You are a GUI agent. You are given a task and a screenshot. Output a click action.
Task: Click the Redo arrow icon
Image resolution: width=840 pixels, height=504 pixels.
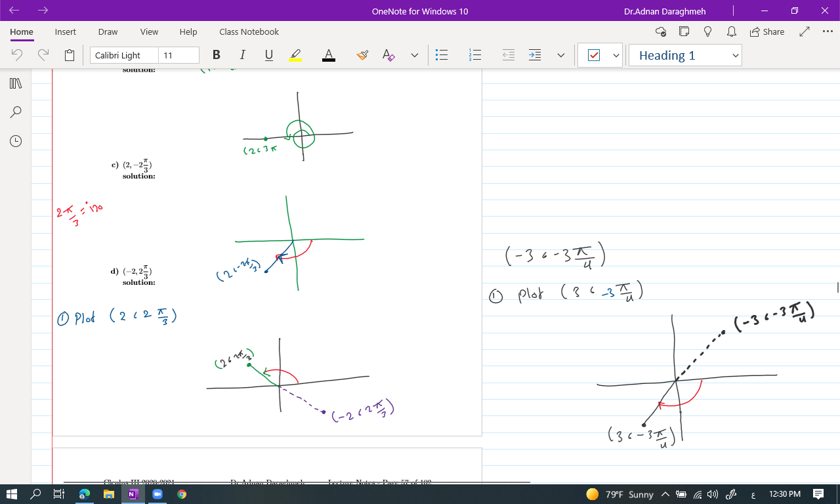click(43, 56)
